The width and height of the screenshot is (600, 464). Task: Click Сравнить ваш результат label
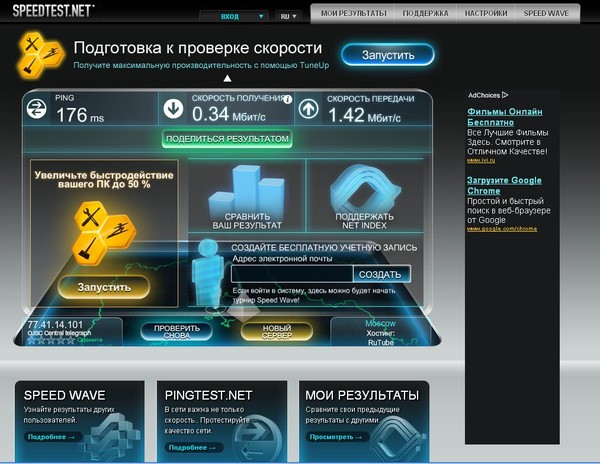coord(247,221)
